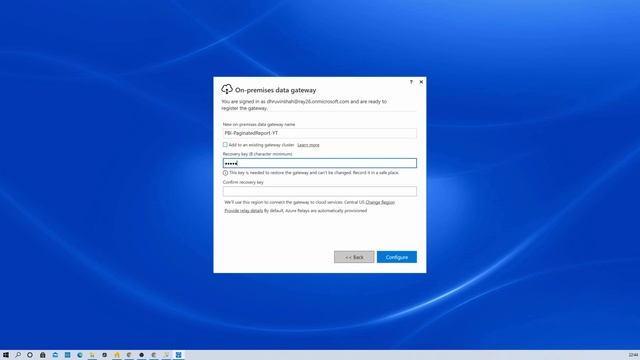Open Microsoft Store bag icon in taskbar
This screenshot has width=640, height=360.
[42, 355]
